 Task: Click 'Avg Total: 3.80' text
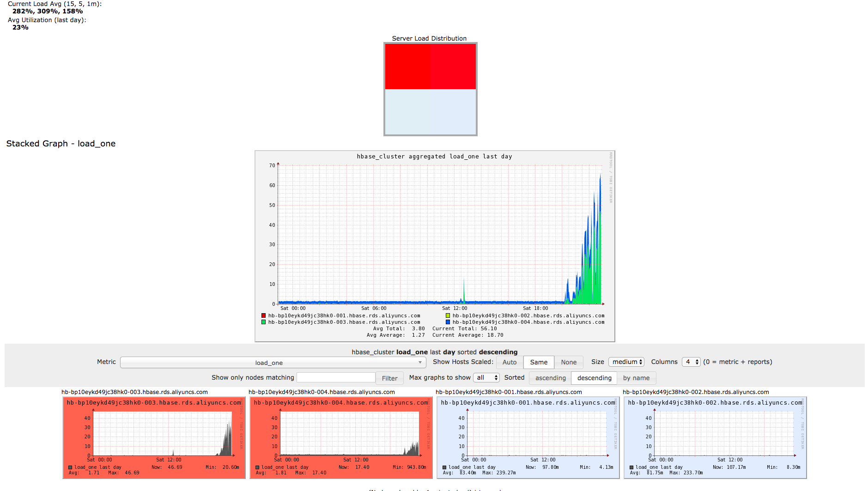point(399,329)
